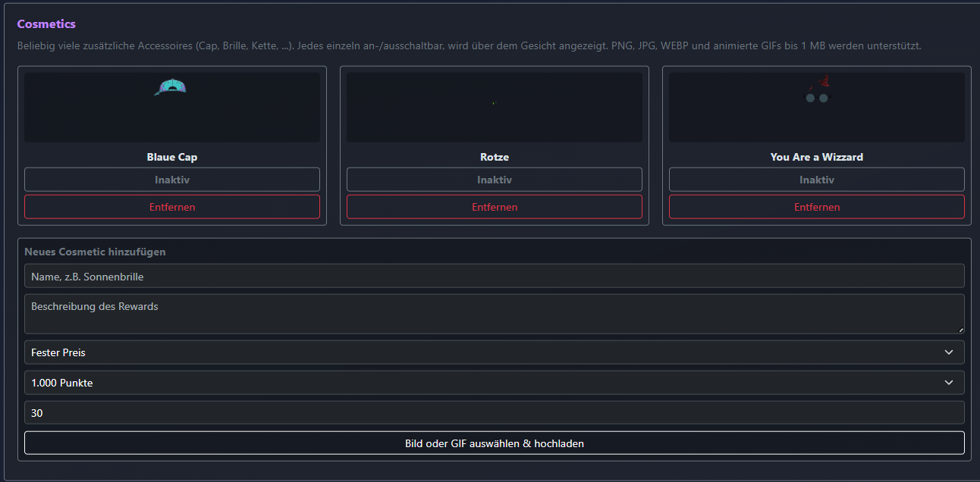980x482 pixels.
Task: Click the Rotze name label
Action: pyautogui.click(x=495, y=157)
